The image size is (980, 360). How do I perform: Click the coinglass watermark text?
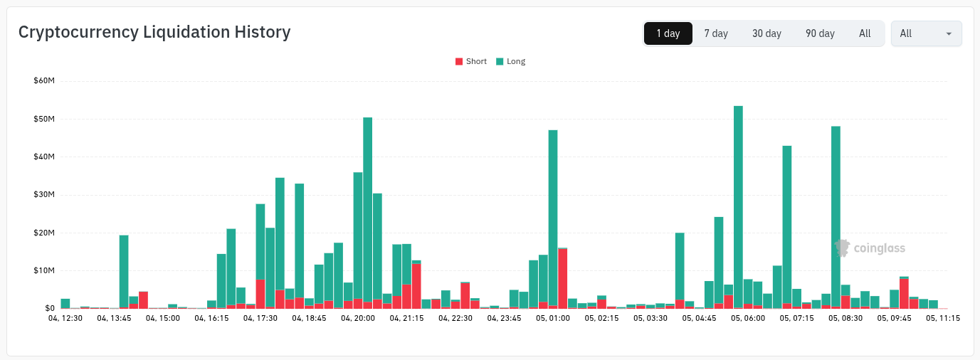[879, 248]
